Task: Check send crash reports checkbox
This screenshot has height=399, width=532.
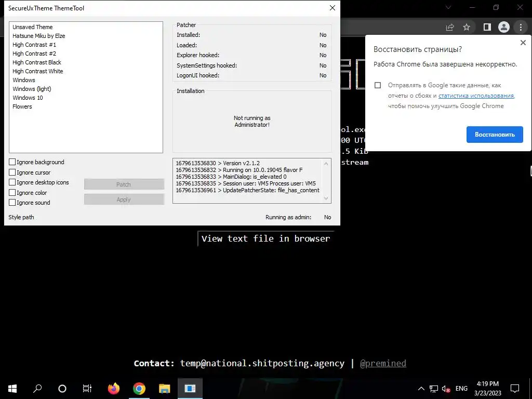Action: (x=378, y=85)
